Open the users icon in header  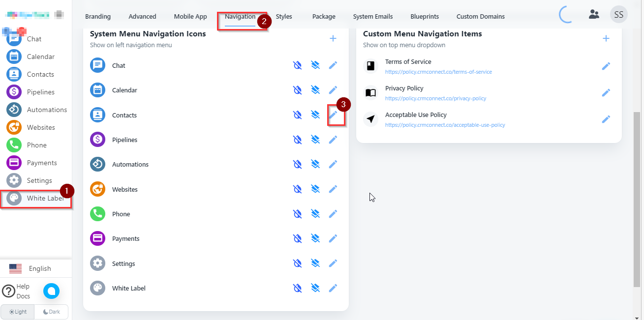tap(594, 15)
